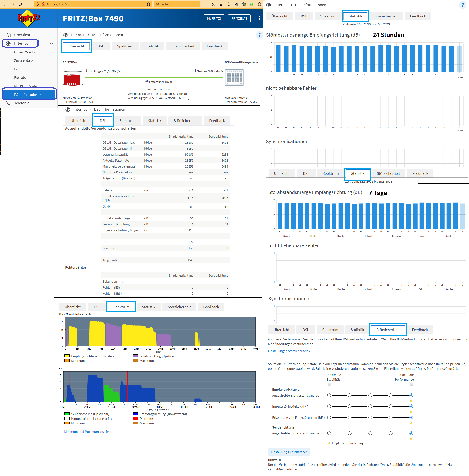This screenshot has height=476, width=469.
Task: Switch to the Spektrum tab
Action: 125,46
